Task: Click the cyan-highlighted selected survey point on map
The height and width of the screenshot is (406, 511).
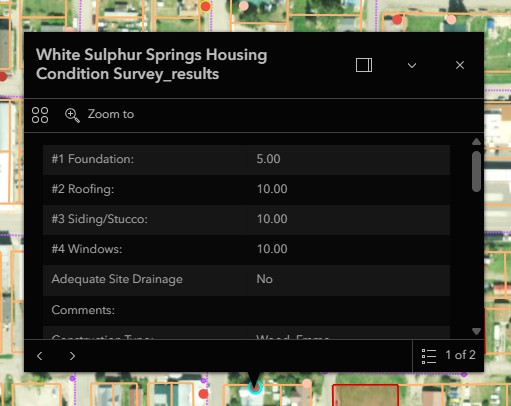Action: (x=255, y=388)
